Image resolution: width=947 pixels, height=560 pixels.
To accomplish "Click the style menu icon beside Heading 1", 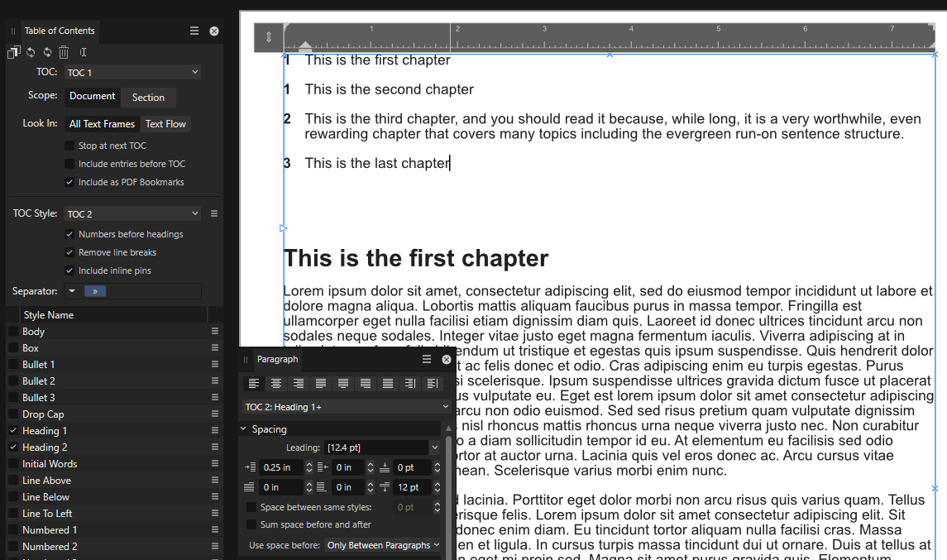I will point(213,430).
